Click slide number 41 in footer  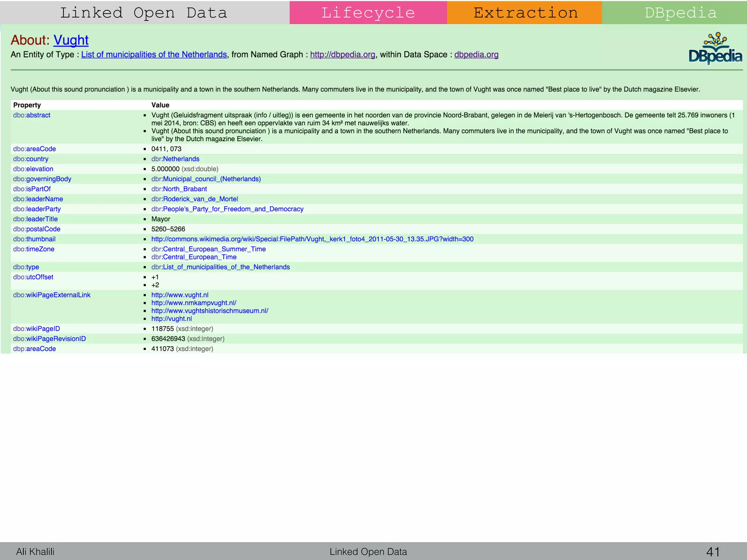(713, 552)
